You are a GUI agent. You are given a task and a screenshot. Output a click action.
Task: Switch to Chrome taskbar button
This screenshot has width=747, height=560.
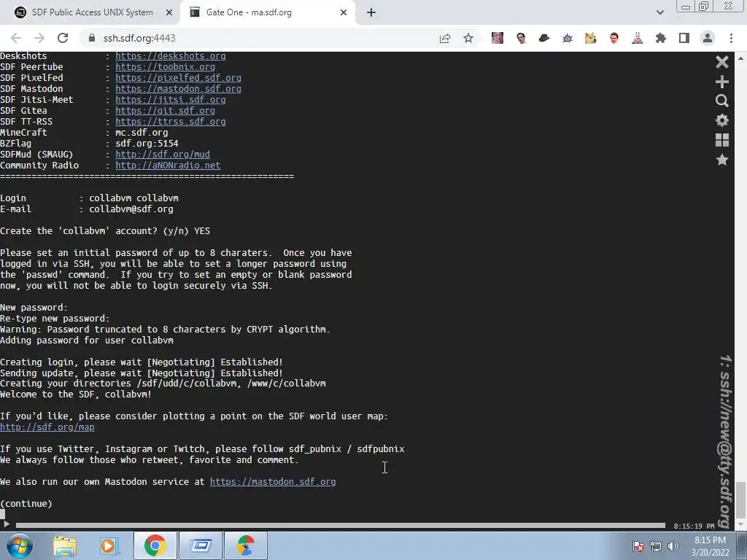(x=155, y=545)
